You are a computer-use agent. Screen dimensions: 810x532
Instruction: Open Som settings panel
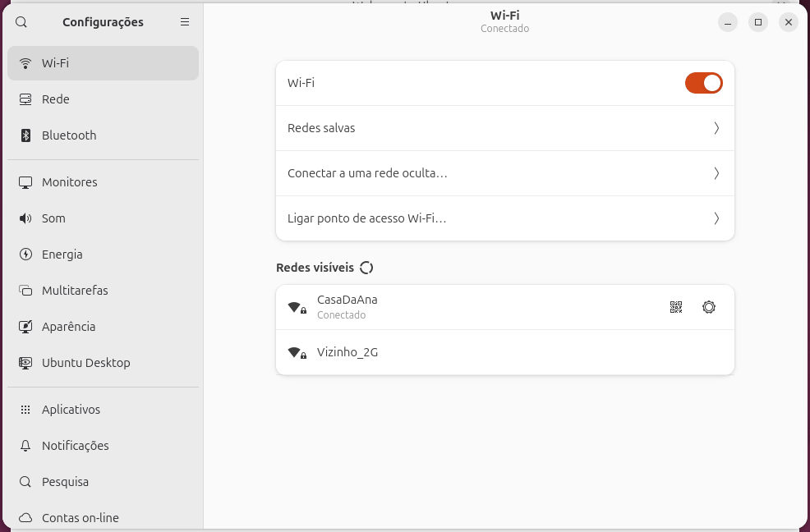tap(103, 218)
